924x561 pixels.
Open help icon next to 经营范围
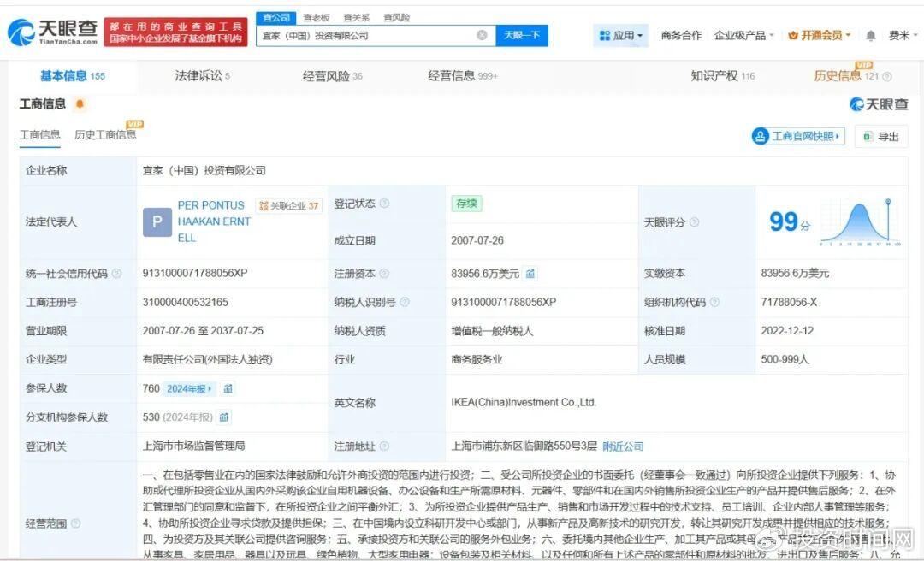[x=75, y=523]
